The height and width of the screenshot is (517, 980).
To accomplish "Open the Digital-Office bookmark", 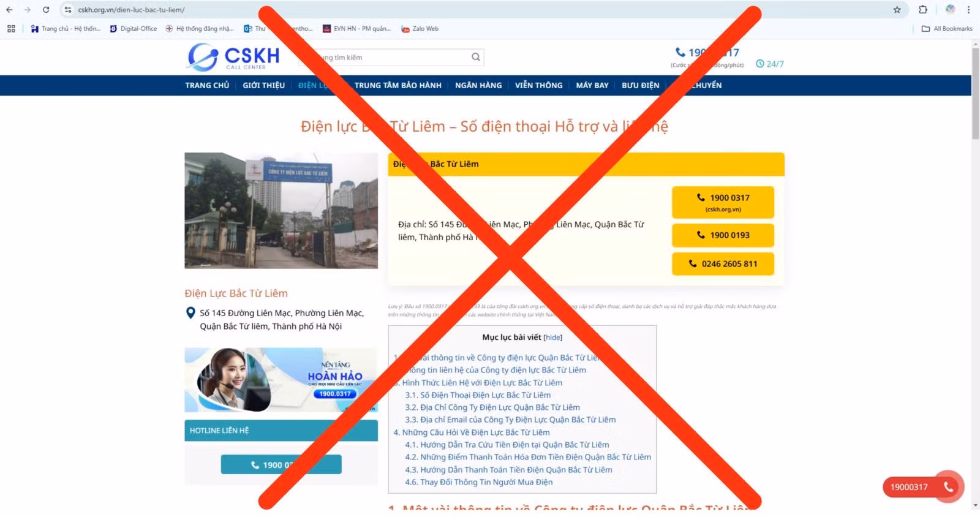I will coord(134,29).
